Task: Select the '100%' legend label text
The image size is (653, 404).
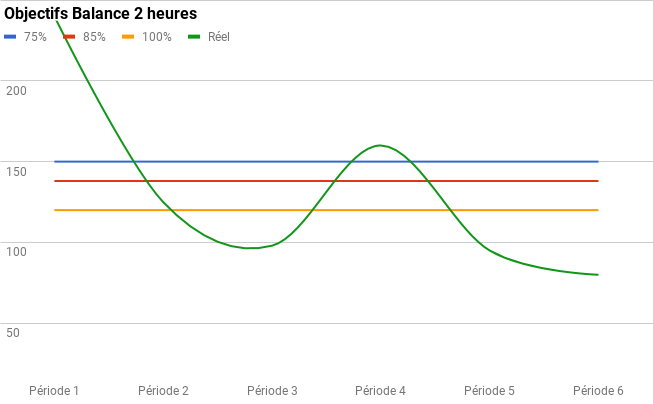Action: [156, 37]
